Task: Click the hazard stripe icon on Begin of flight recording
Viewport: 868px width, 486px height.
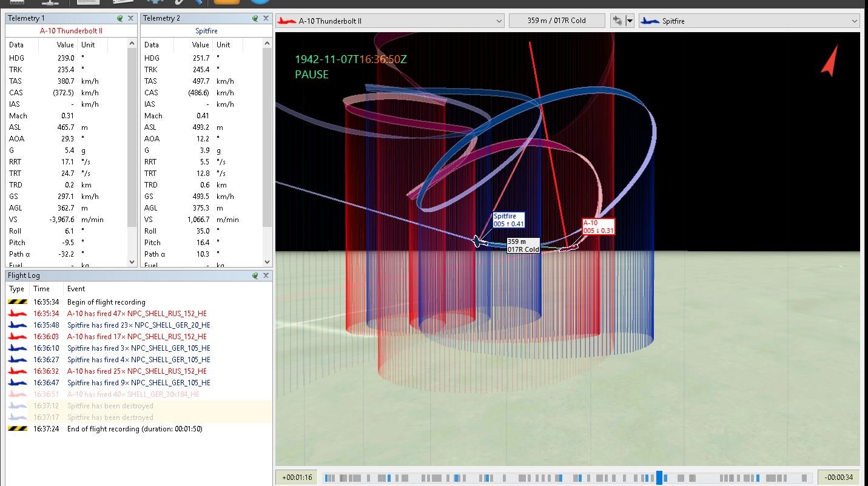Action: [18, 302]
